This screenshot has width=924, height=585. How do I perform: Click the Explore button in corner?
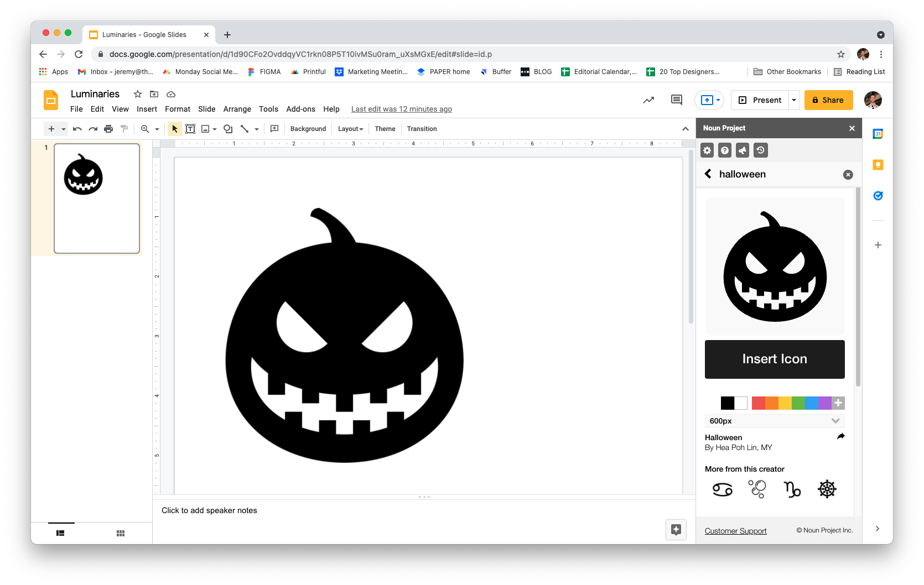pos(676,529)
